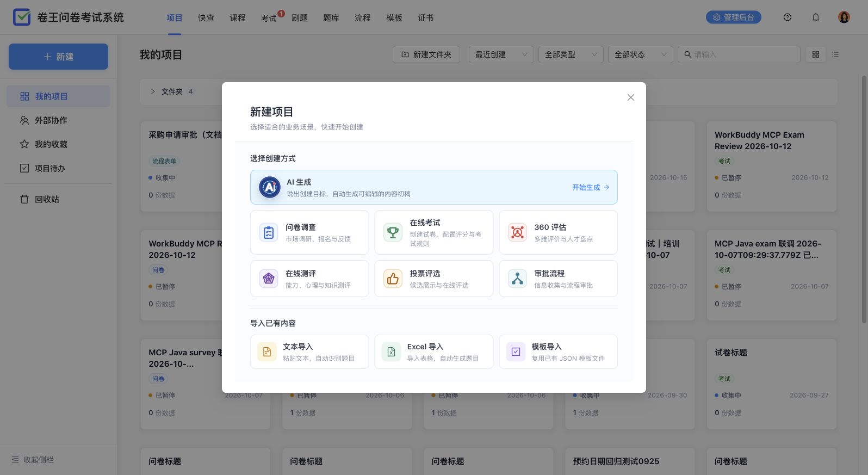
Task: Select the 问卷调查 clipboard icon
Action: (x=269, y=232)
